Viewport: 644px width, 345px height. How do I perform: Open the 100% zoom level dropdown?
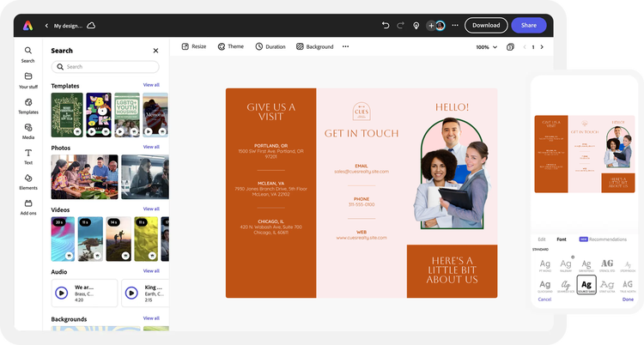click(486, 47)
